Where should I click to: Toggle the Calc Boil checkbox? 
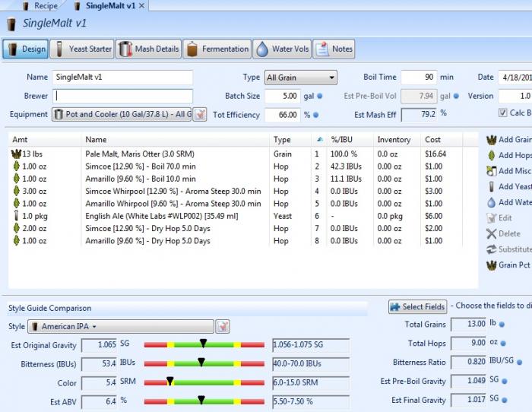pyautogui.click(x=503, y=113)
